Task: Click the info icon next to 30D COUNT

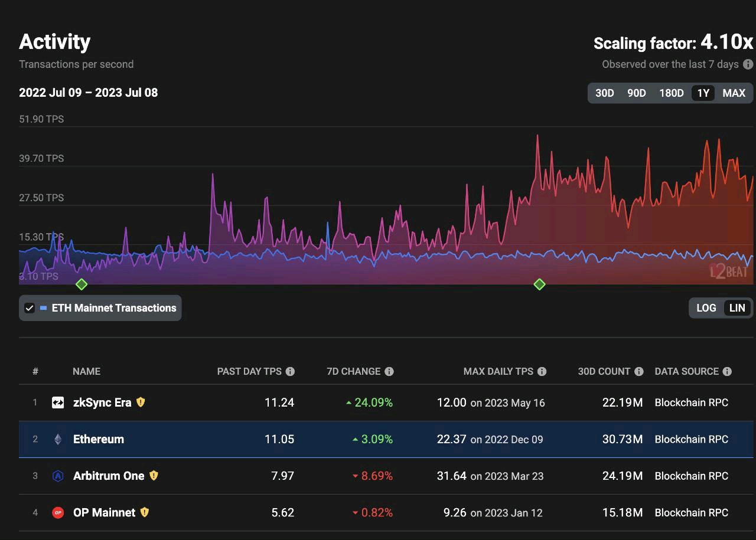Action: click(639, 371)
